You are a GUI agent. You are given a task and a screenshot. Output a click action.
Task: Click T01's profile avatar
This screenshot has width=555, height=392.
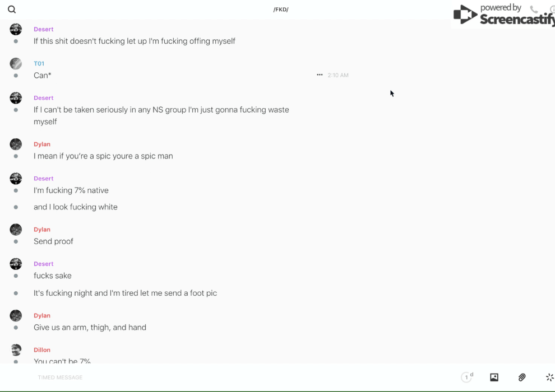pyautogui.click(x=16, y=63)
